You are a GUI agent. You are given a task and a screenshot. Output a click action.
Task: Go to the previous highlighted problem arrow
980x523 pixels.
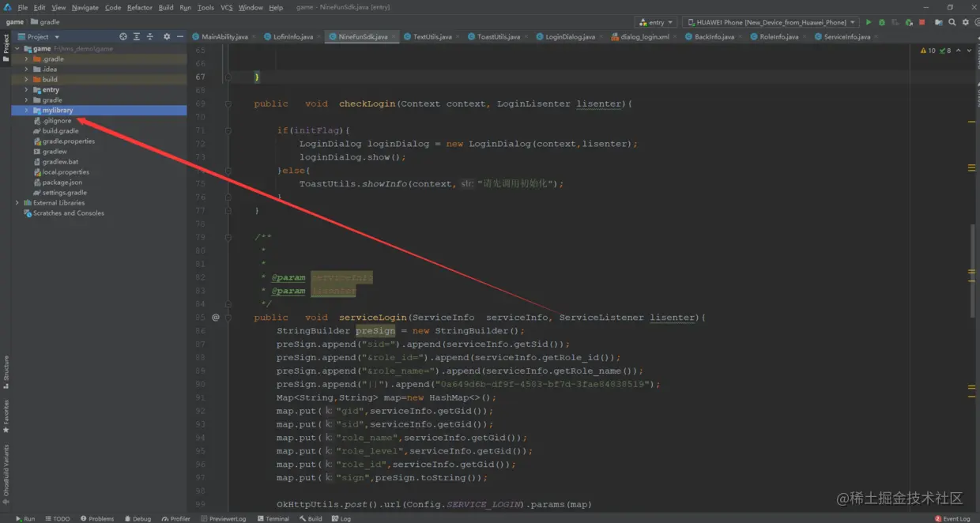click(x=959, y=51)
